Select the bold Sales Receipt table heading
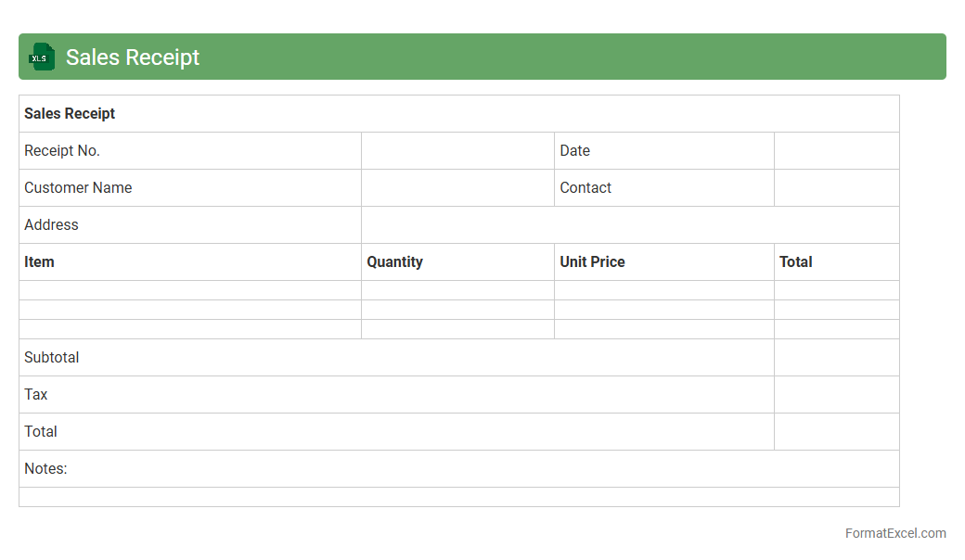This screenshot has height=560, width=965. click(x=71, y=114)
